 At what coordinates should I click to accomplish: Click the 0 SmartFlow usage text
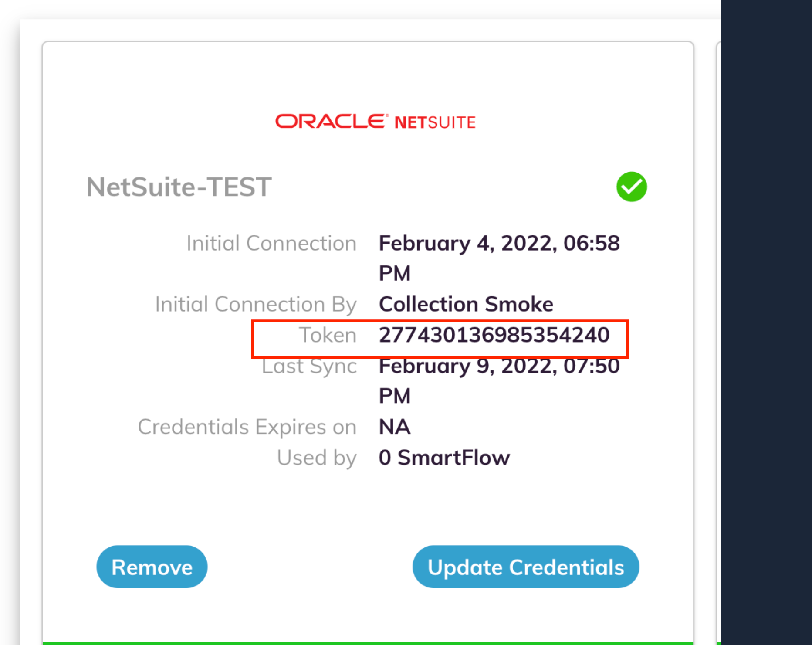point(444,458)
